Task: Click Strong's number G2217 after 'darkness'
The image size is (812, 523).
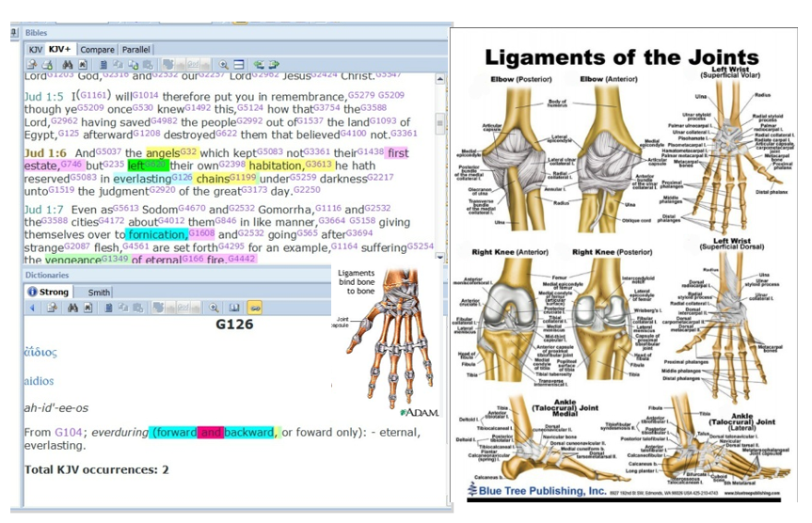Action: tap(381, 177)
